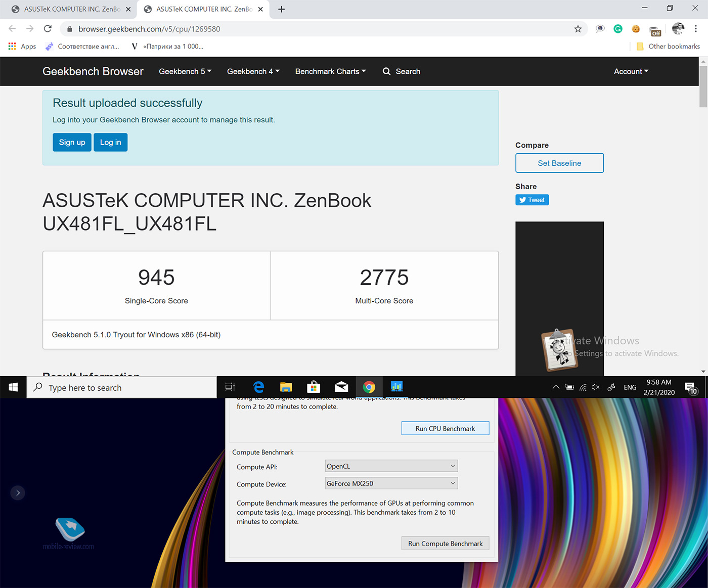This screenshot has height=588, width=708.
Task: Select the 945 single-core score text
Action: 156,277
